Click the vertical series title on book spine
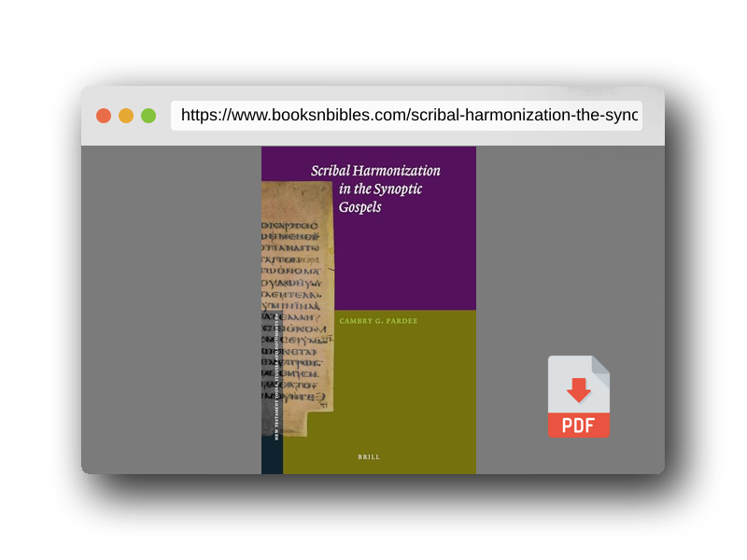Image resolution: width=747 pixels, height=560 pixels. [276, 376]
